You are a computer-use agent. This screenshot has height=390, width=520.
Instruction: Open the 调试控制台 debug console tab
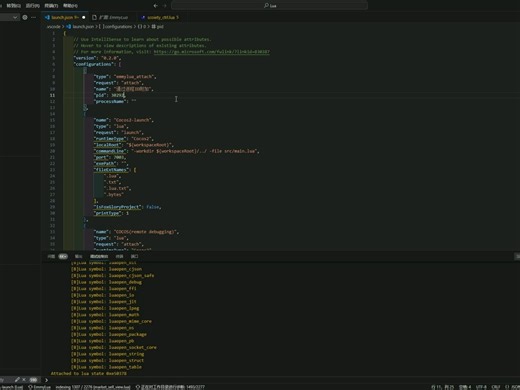pyautogui.click(x=99, y=256)
